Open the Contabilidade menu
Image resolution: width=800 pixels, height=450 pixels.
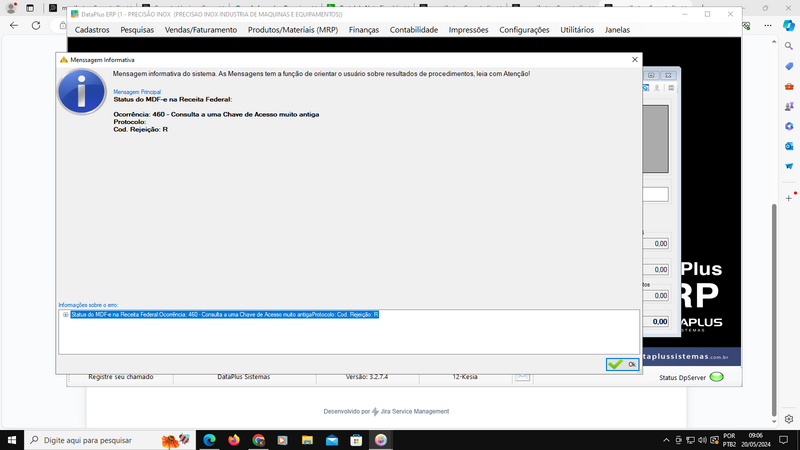414,30
